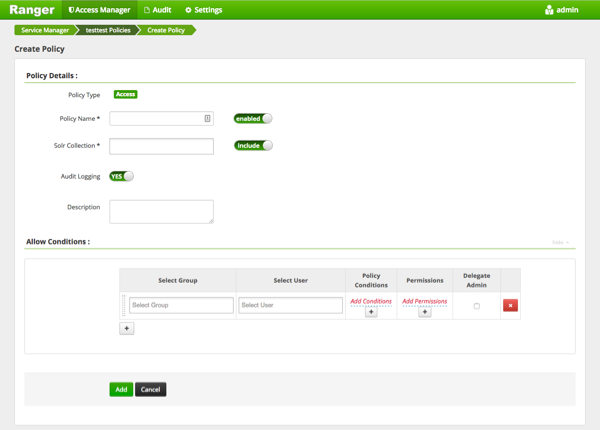Click the Solr Collection input field
The width and height of the screenshot is (600, 430).
point(161,146)
